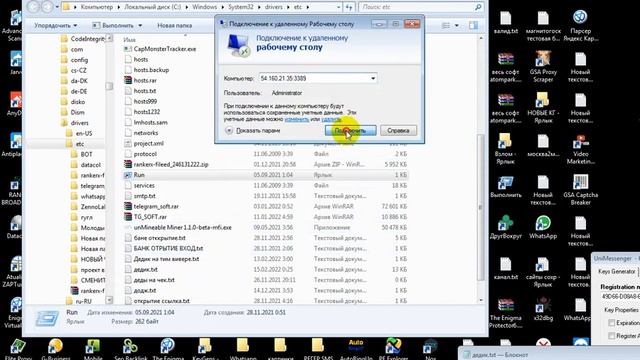This screenshot has height=360, width=640.
Task: Open the GSA Proxy Scraper desktop icon
Action: [543, 67]
